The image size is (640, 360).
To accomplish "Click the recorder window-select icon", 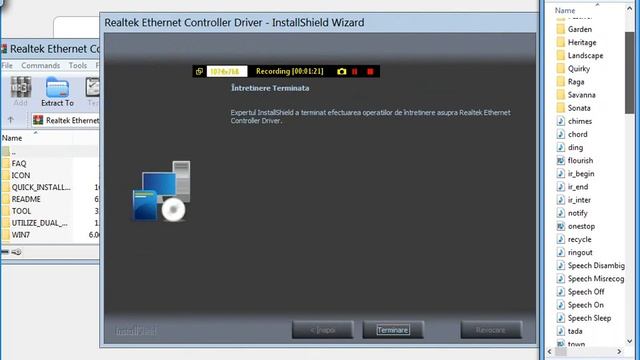I will [199, 71].
